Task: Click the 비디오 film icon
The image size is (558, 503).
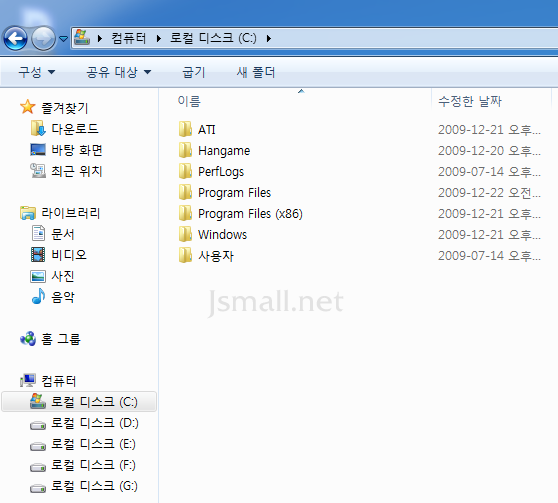Action: 38,255
